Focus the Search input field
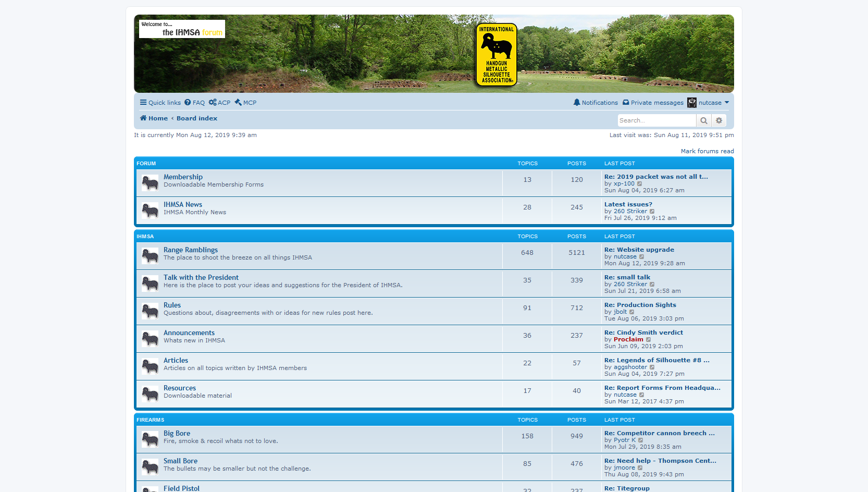 pyautogui.click(x=656, y=120)
